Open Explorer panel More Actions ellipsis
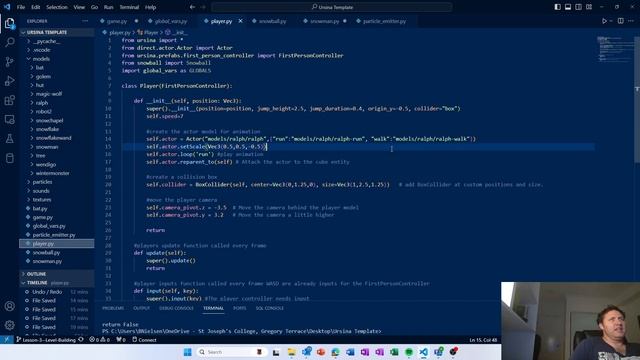 point(85,21)
